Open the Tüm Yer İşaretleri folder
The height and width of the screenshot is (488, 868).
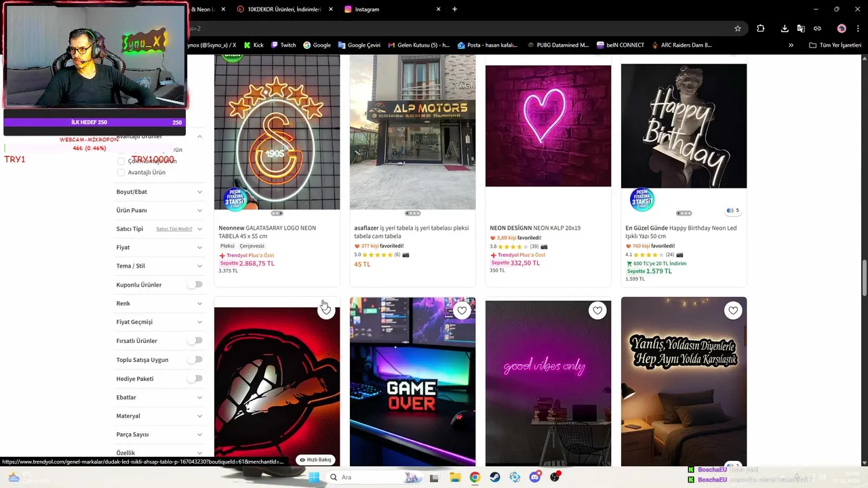click(x=835, y=45)
